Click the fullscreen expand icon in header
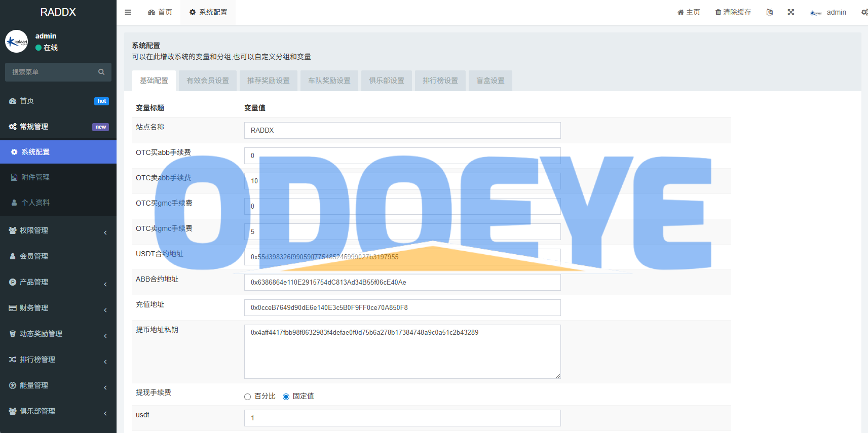Image resolution: width=868 pixels, height=433 pixels. click(791, 12)
